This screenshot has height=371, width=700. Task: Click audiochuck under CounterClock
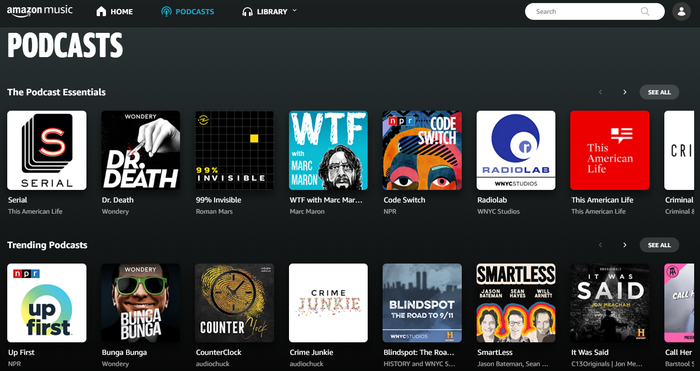click(x=212, y=364)
